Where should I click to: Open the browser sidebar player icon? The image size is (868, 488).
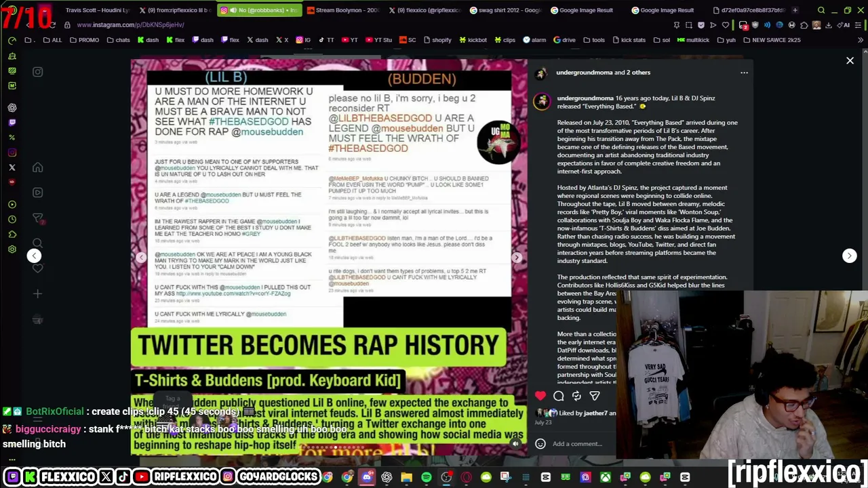point(12,204)
